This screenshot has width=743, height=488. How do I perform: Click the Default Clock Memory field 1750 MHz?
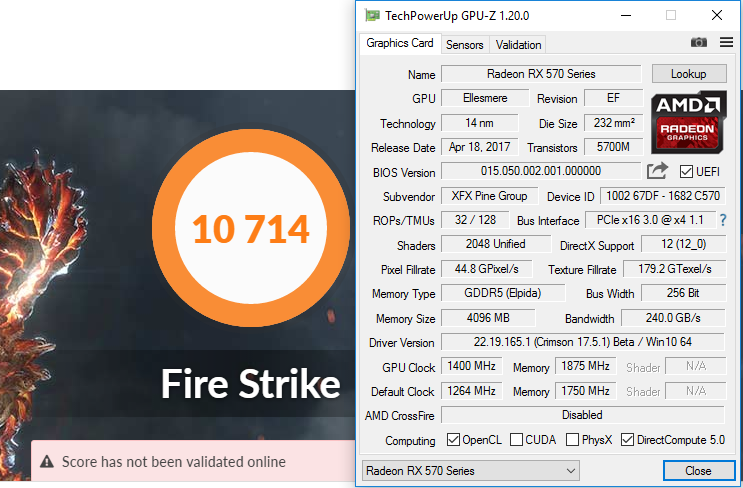click(x=586, y=391)
